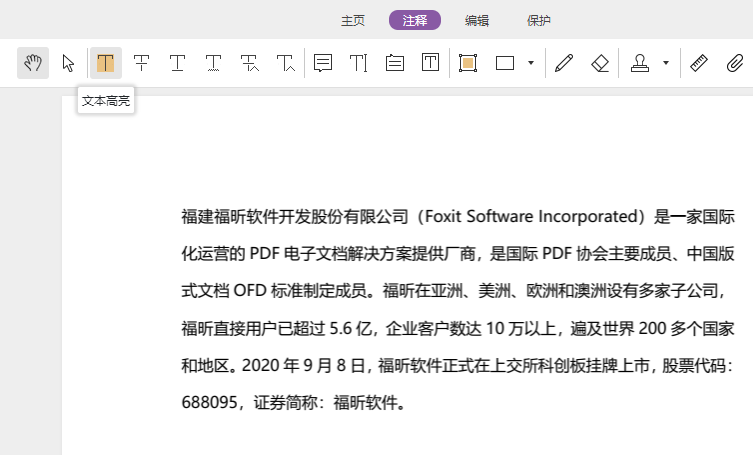Choose the squiggly underline text tool
This screenshot has width=753, height=455.
point(214,63)
